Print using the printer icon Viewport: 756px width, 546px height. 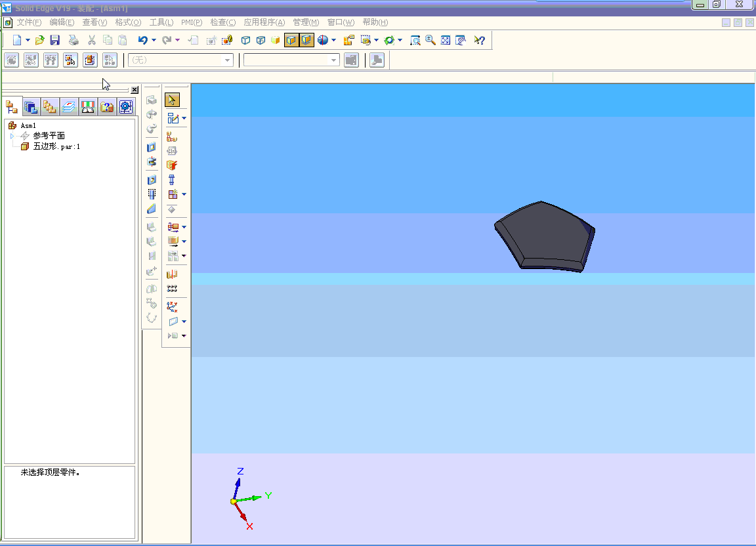pos(73,40)
